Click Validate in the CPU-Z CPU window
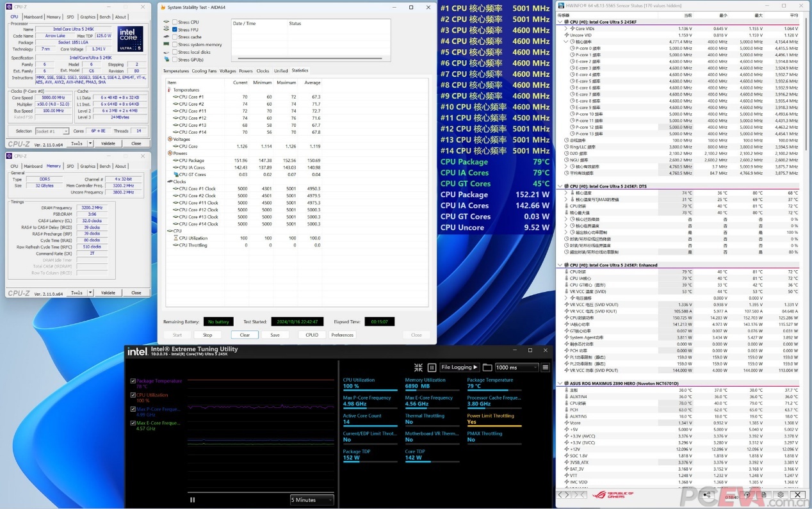This screenshot has width=812, height=509. 108,143
